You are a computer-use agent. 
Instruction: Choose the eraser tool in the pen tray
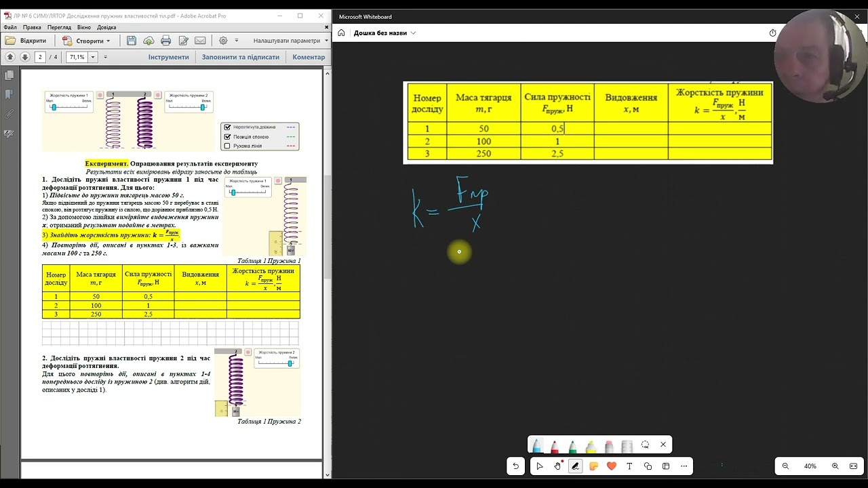pyautogui.click(x=609, y=446)
